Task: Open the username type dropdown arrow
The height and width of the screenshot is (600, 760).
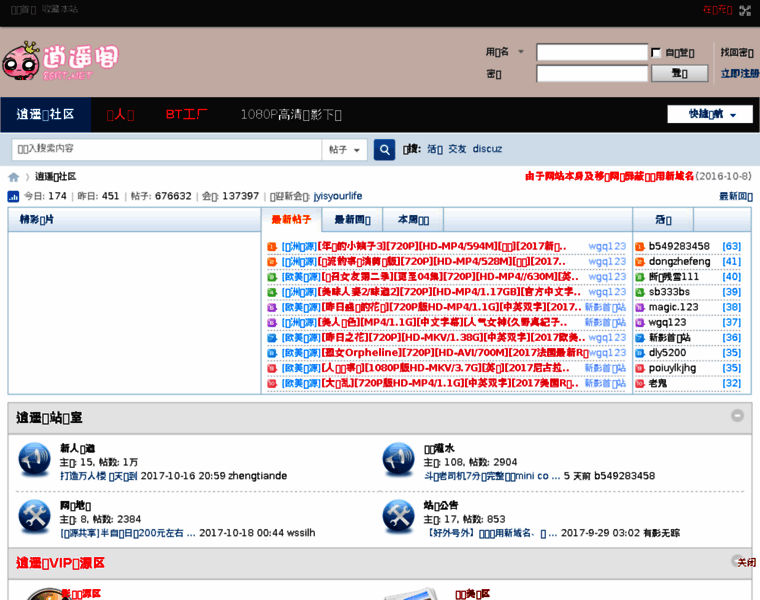Action: click(x=521, y=51)
